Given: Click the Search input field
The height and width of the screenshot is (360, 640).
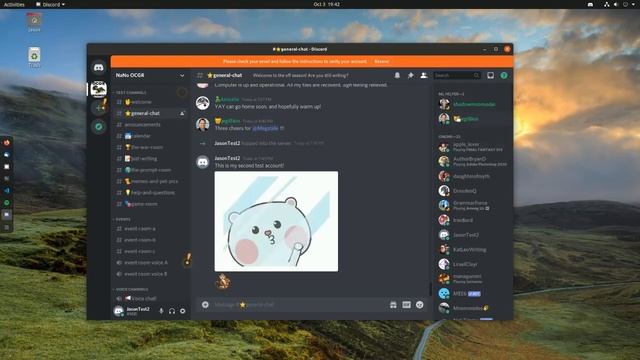Looking at the screenshot, I should coord(457,75).
